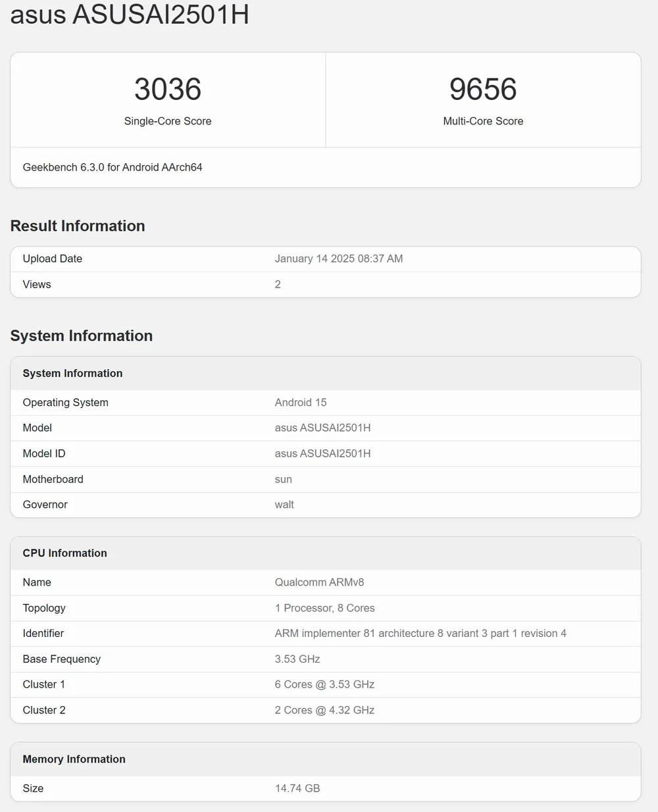Select the Views value 2
This screenshot has height=812, width=658.
(278, 284)
